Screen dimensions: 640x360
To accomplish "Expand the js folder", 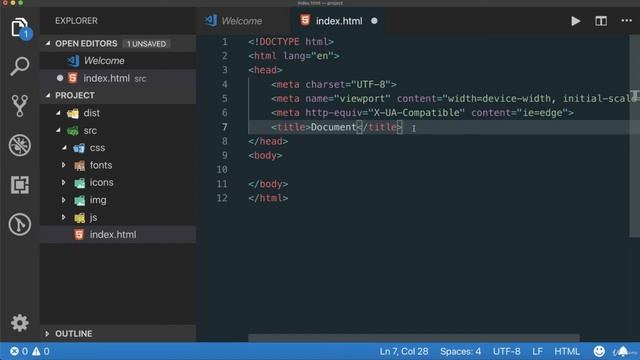I will [64, 217].
